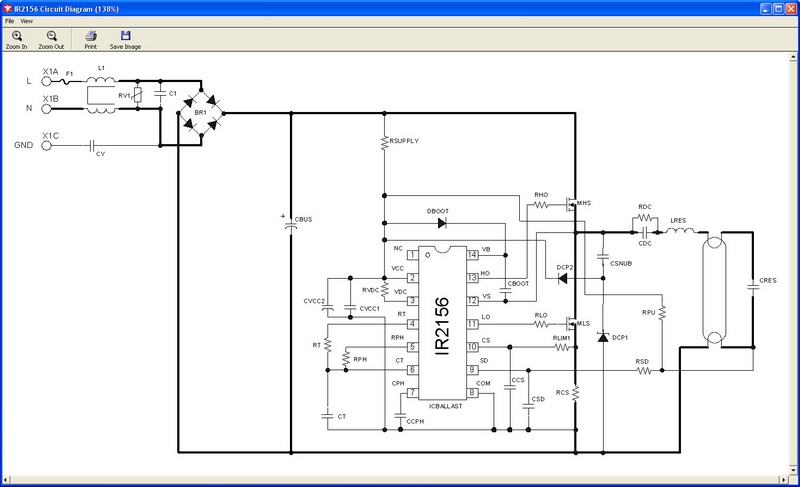
Task: Click the RSUPPLY resistor symbol
Action: pos(385,143)
